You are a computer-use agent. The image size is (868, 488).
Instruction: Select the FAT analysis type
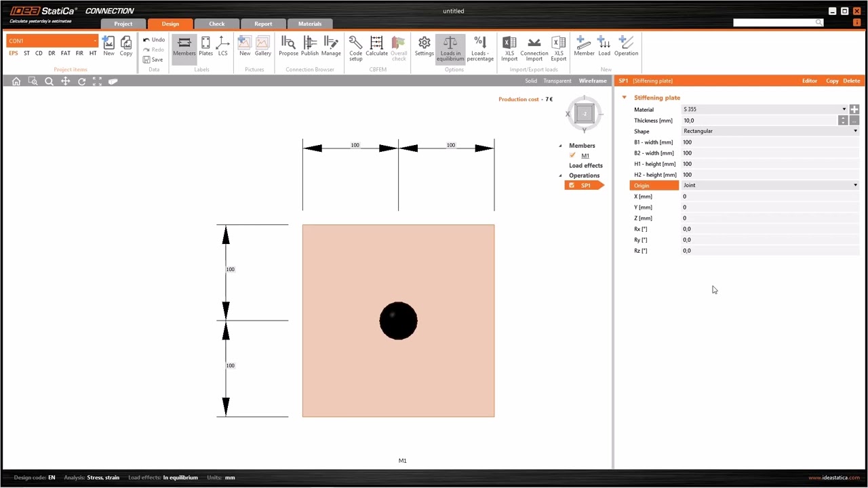(x=65, y=53)
